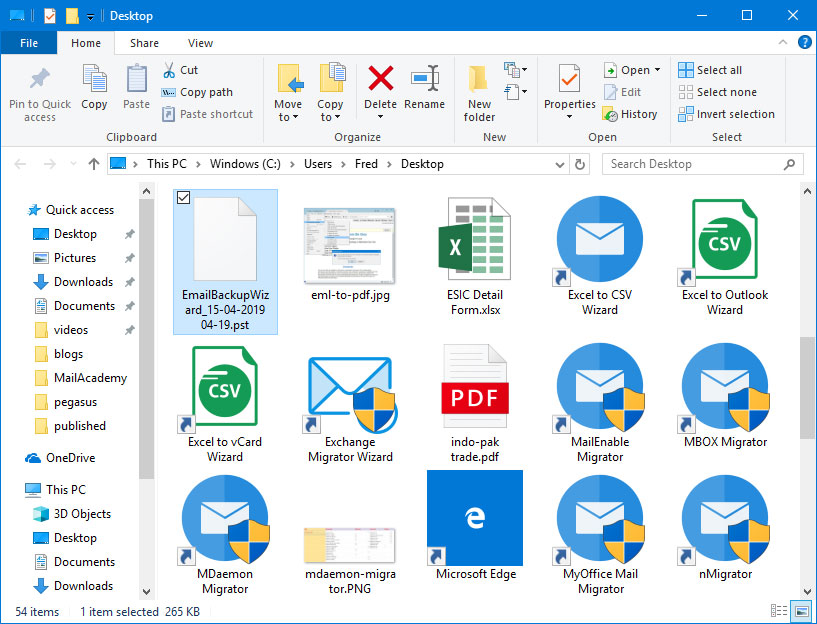Click the Rename icon
This screenshot has height=624, width=817.
click(x=425, y=78)
